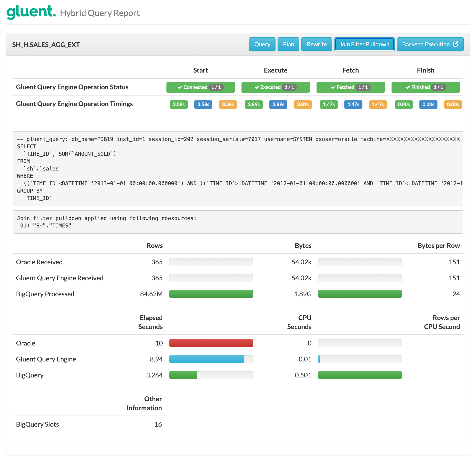Open the Query tab
The height and width of the screenshot is (459, 476).
click(262, 44)
